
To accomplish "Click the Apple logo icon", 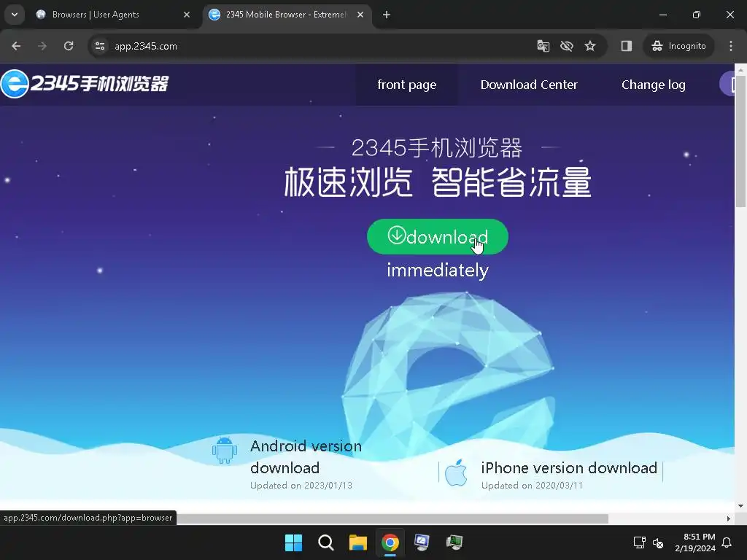I will tap(456, 472).
